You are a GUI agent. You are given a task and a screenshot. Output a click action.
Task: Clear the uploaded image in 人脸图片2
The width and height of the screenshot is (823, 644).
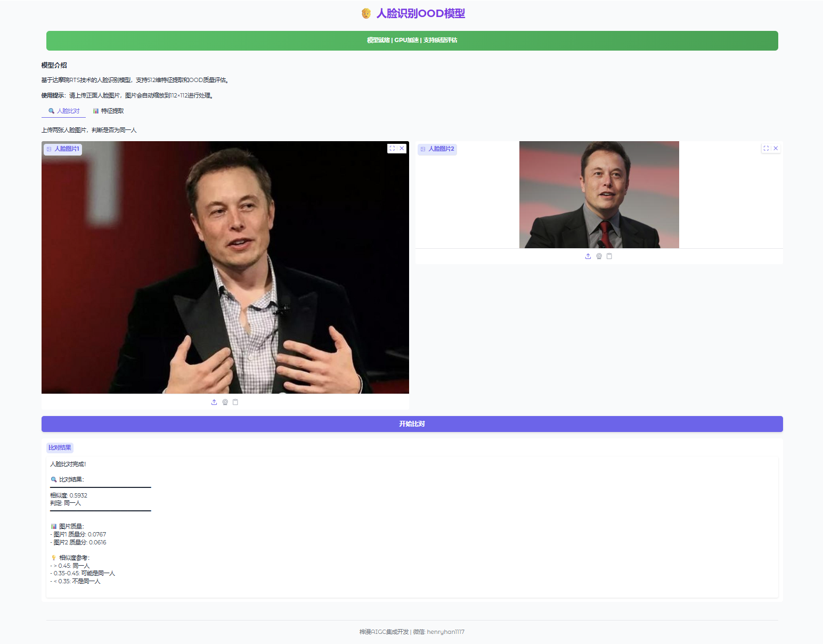776,149
